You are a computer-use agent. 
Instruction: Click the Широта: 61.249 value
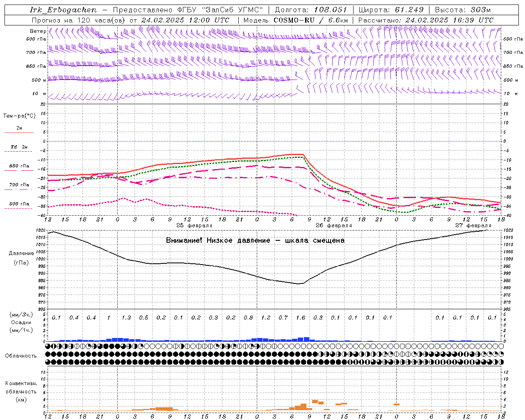click(x=391, y=10)
